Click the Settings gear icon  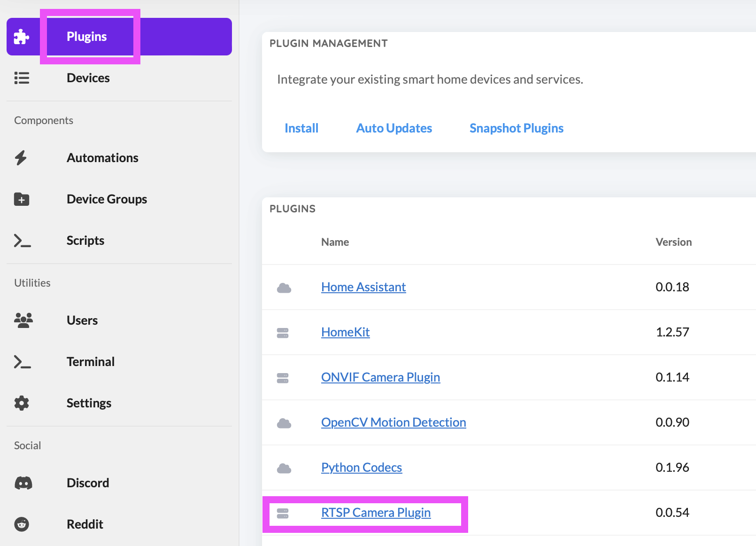(x=22, y=403)
